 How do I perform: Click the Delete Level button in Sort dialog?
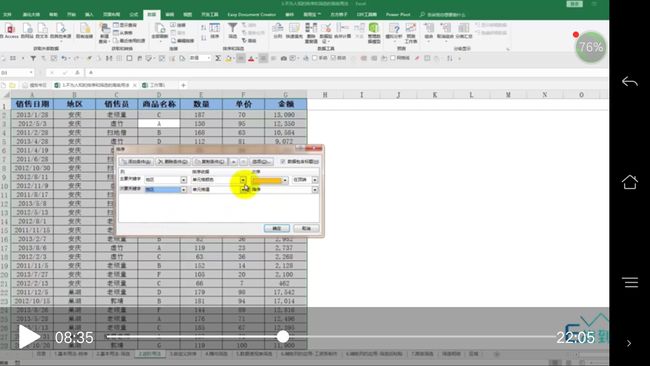(173, 161)
